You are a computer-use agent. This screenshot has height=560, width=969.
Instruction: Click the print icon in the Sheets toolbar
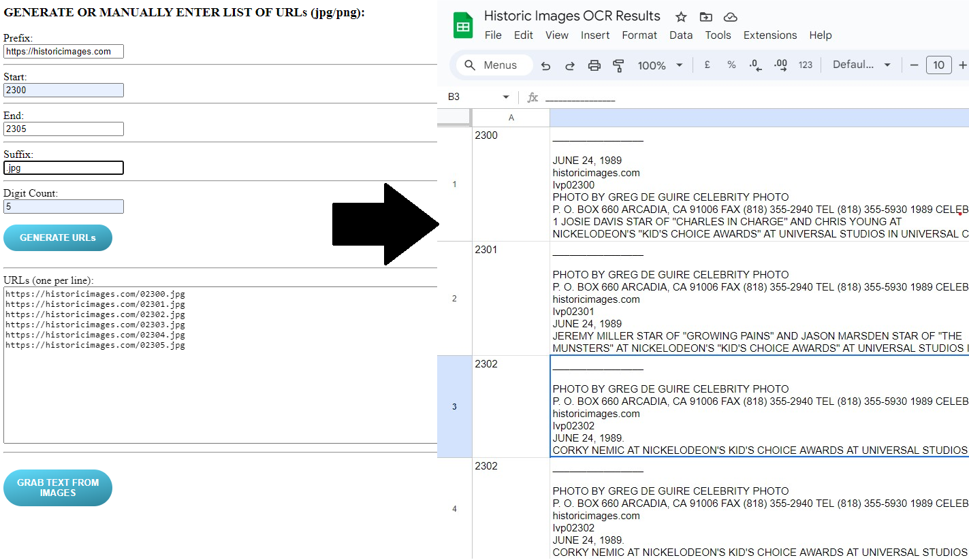point(594,65)
